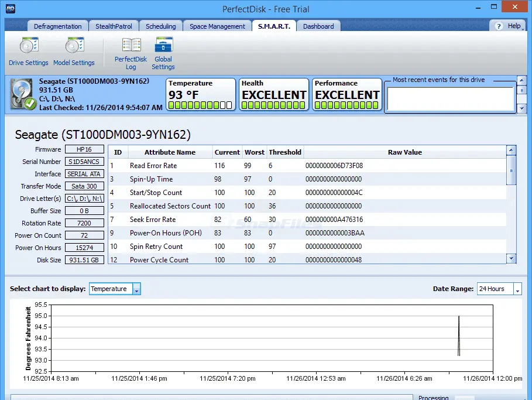Click the PerfectDisk app icon in title bar
Viewport: 532px width, 400px height.
click(x=11, y=9)
